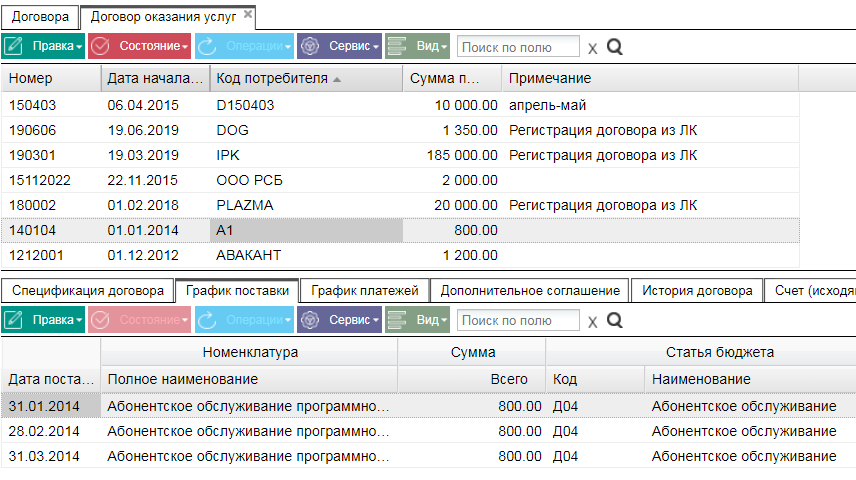Select contract number 15112022
The height and width of the screenshot is (480, 856).
pos(40,180)
